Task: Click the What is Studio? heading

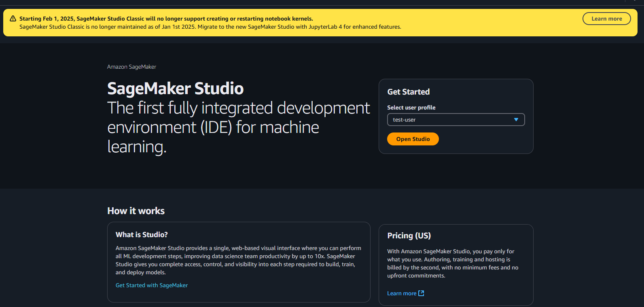Action: pos(142,235)
